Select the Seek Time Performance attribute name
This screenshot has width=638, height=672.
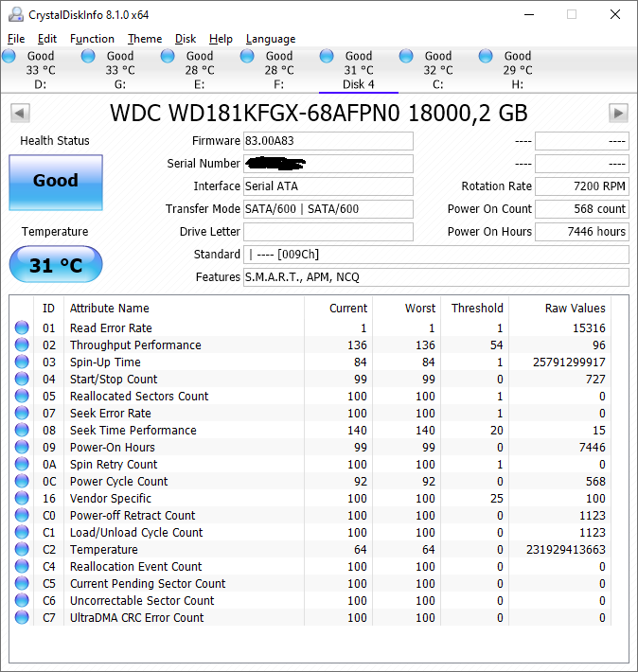click(133, 431)
